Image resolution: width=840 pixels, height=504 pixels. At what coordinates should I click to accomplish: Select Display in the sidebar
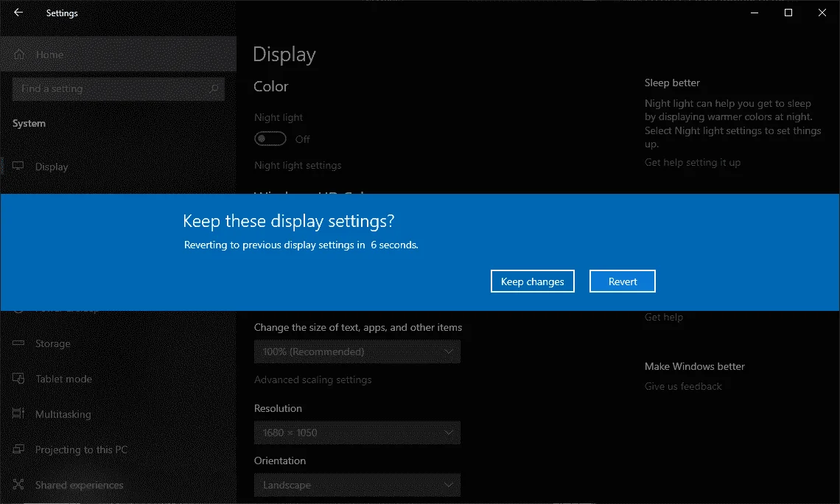coord(119,167)
